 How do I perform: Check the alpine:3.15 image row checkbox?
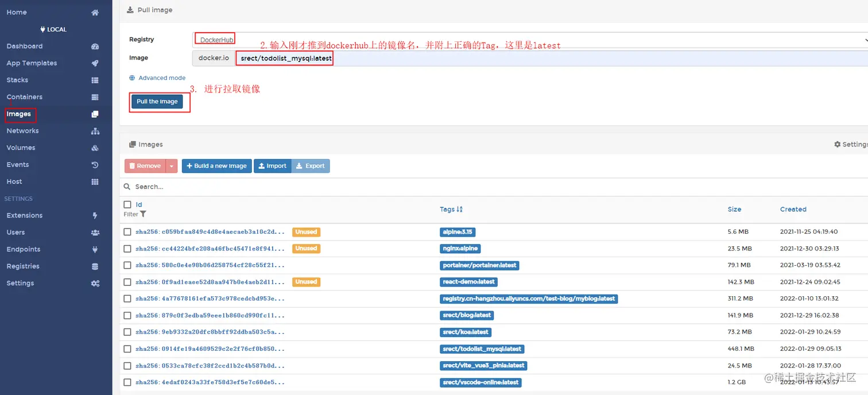(127, 232)
